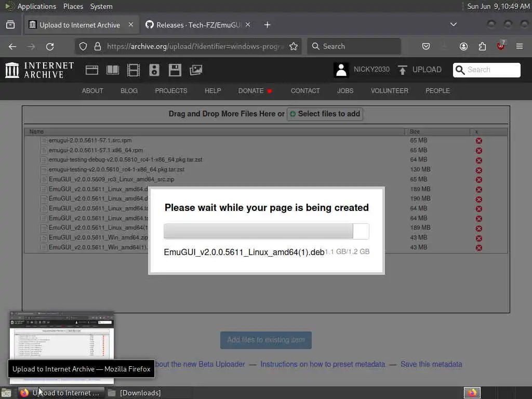The width and height of the screenshot is (532, 399).
Task: Open the BLOG nav link
Action: (x=129, y=90)
